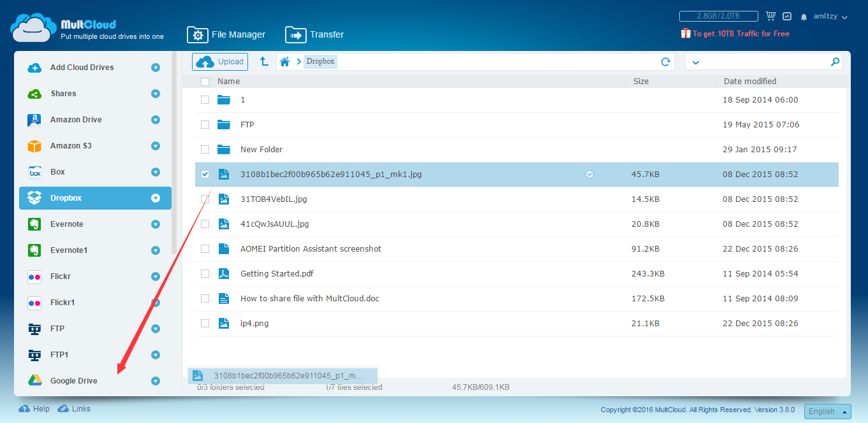Open the selected file's options chevron
The height and width of the screenshot is (423, 868).
point(589,174)
